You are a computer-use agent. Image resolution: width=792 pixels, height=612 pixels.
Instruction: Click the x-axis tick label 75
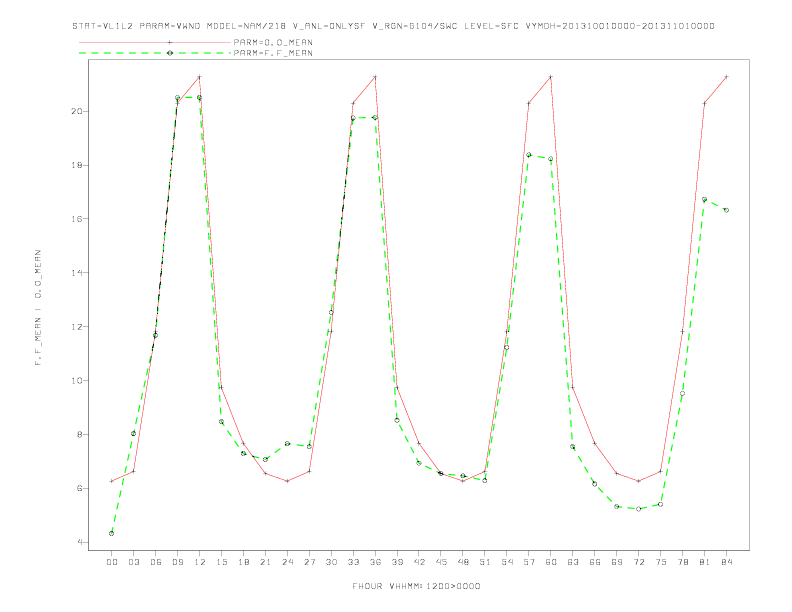coord(661,562)
